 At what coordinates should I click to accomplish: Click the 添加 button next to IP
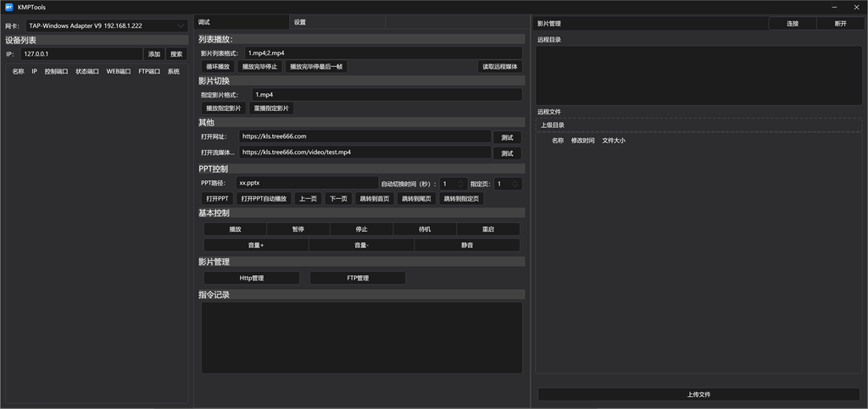(x=154, y=54)
